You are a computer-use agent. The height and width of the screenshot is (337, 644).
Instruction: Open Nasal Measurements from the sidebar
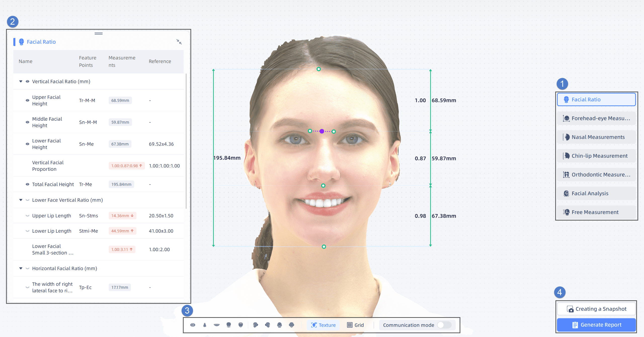596,137
